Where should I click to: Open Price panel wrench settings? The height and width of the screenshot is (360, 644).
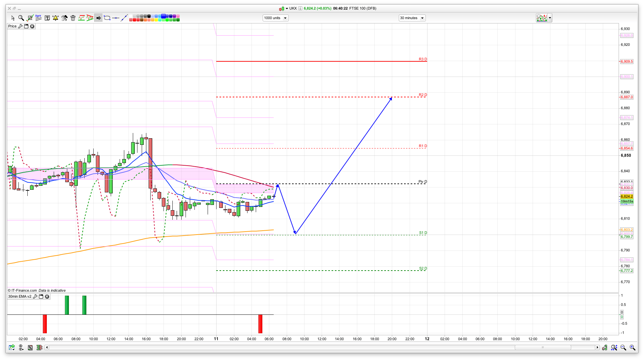coord(20,26)
